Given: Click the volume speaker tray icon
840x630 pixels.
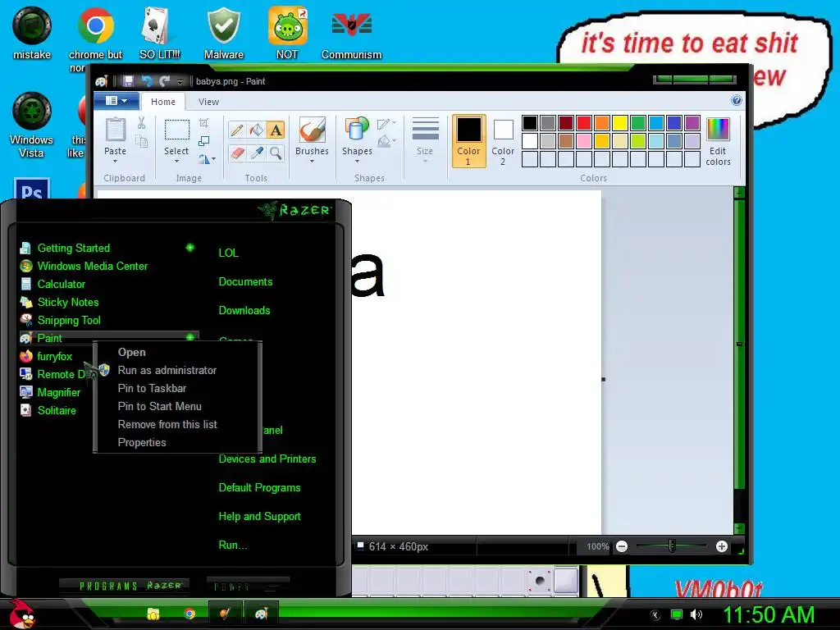Looking at the screenshot, I should pyautogui.click(x=696, y=614).
